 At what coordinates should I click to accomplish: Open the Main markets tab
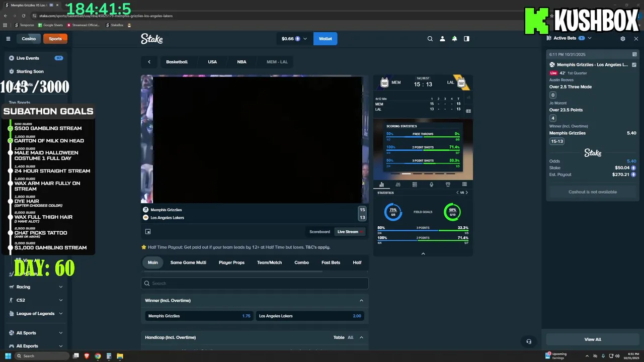(x=153, y=262)
